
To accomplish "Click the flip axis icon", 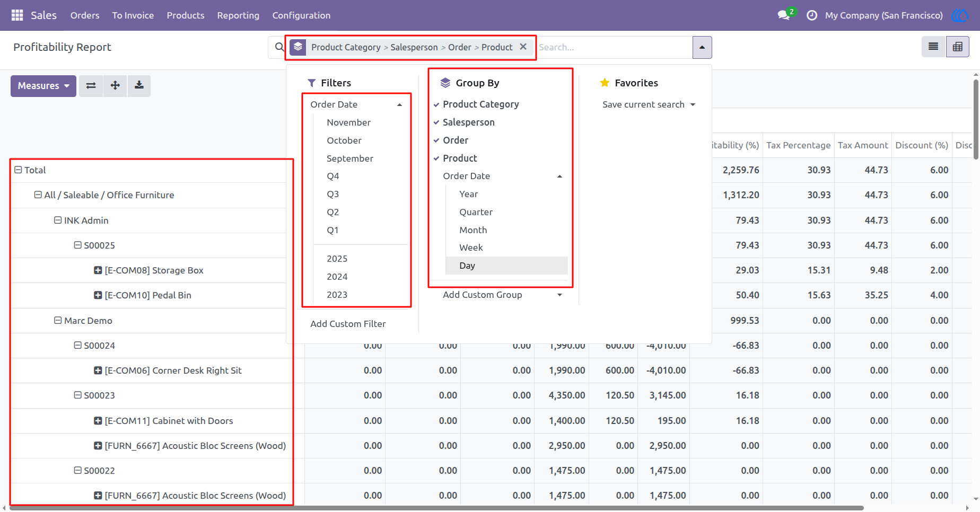I will [x=91, y=85].
